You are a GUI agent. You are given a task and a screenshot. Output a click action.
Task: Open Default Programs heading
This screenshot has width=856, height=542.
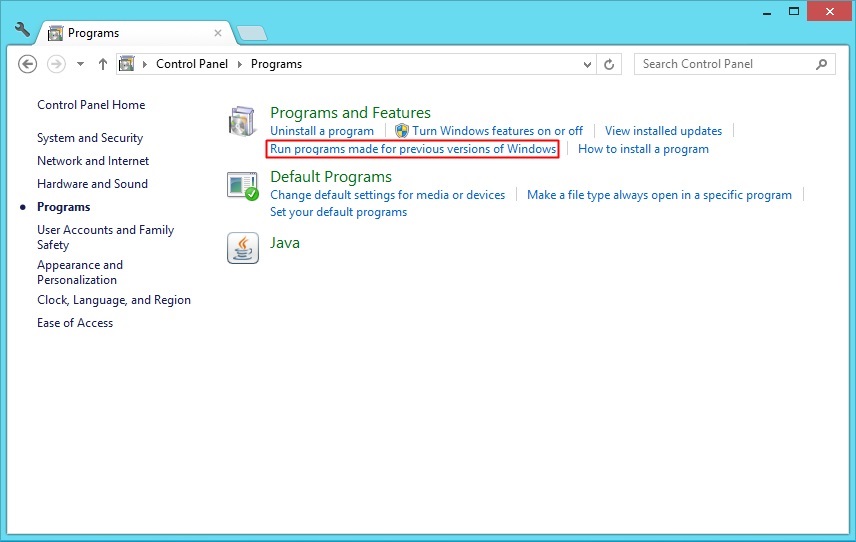click(x=331, y=177)
